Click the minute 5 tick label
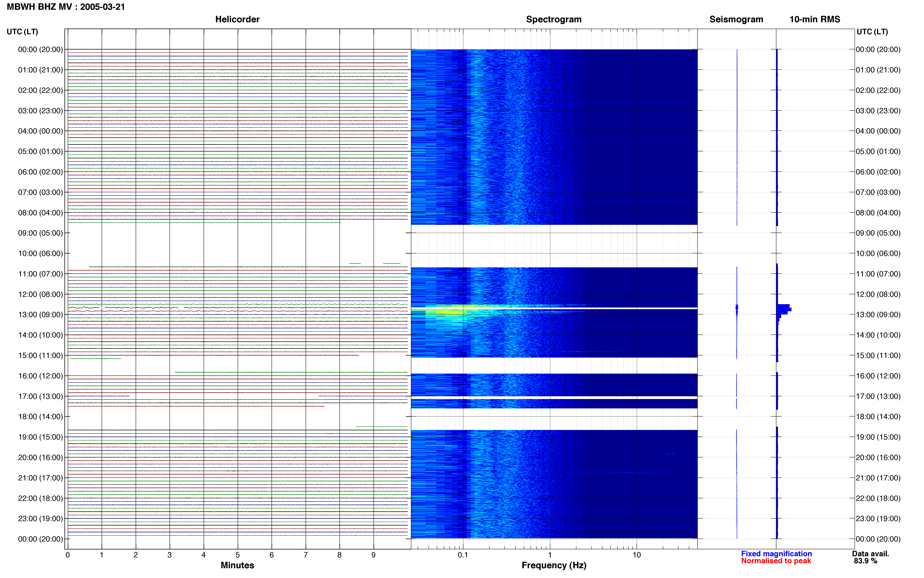Screen dimensions: 924x578 238,555
